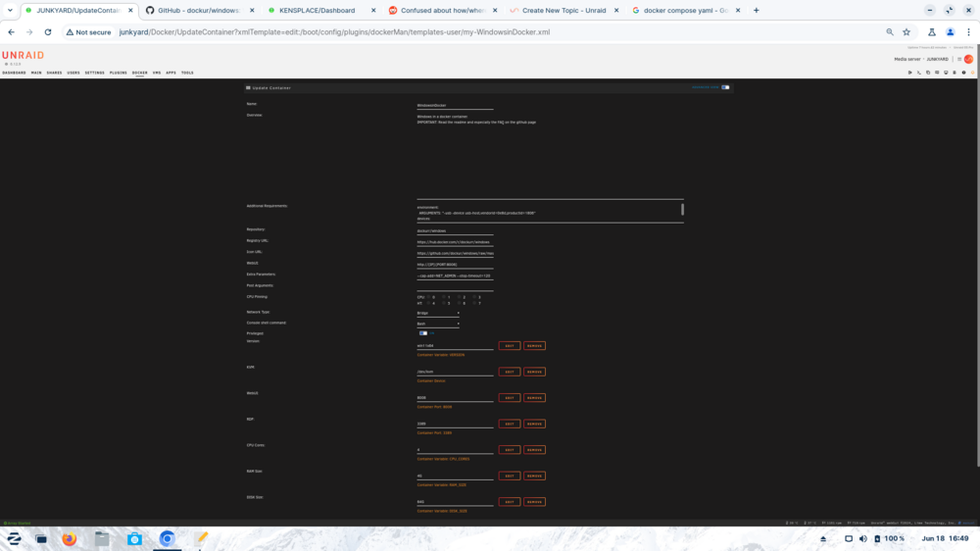Image resolution: width=980 pixels, height=551 pixels.
Task: Click EDIT button for WebUI port 8006
Action: [x=510, y=398]
